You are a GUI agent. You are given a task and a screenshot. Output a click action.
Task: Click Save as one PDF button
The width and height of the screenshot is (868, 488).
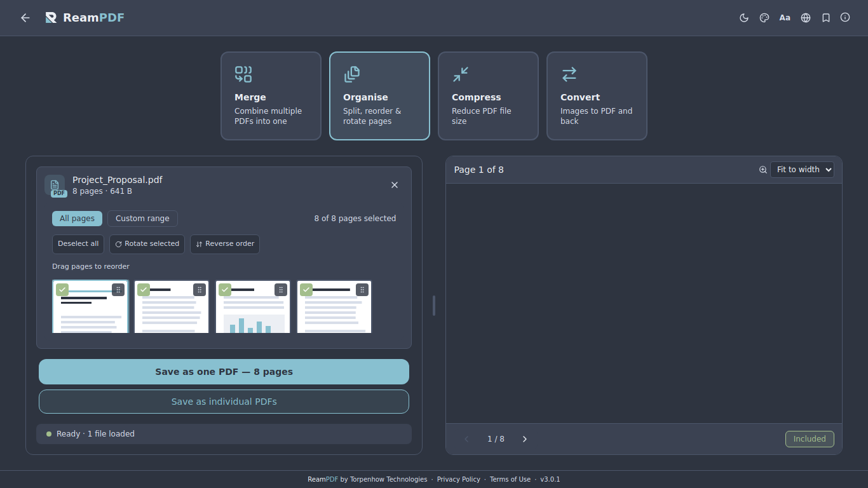point(224,372)
